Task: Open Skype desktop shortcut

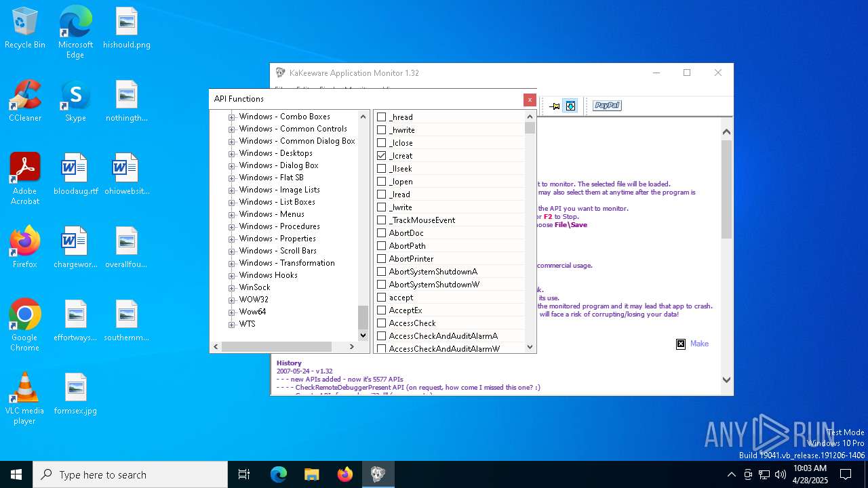Action: [x=75, y=101]
